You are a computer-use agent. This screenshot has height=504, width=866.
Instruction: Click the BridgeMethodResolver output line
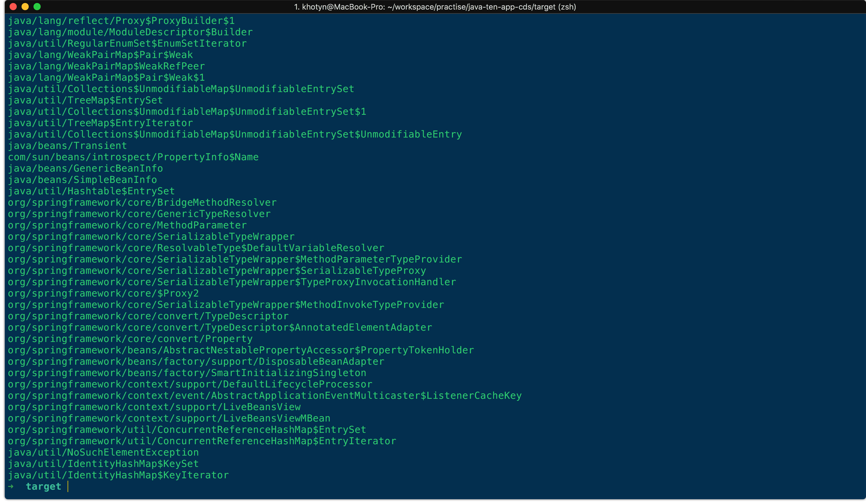(142, 203)
